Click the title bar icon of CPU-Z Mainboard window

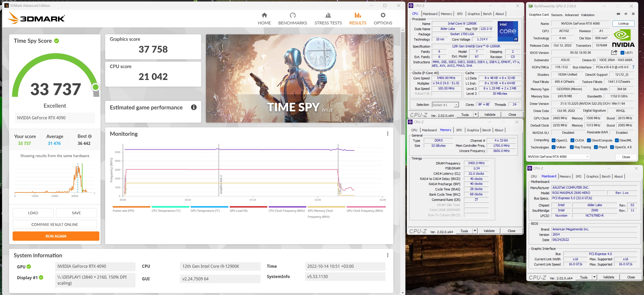pos(530,168)
